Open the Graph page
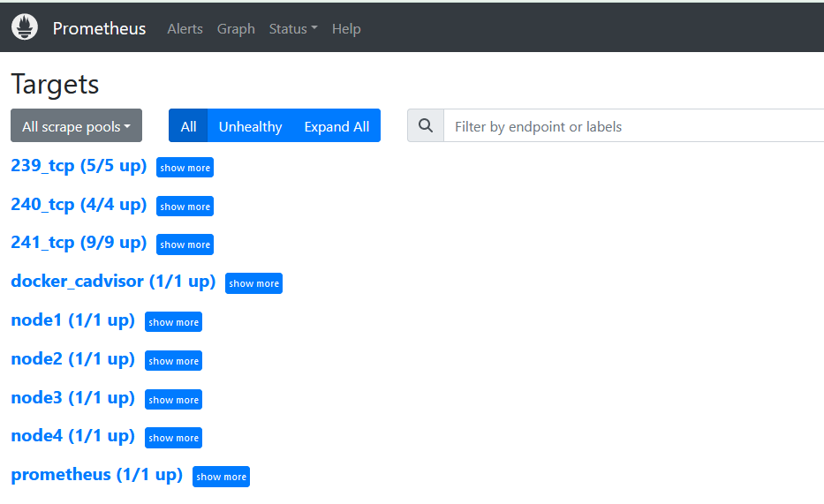The width and height of the screenshot is (824, 504). pyautogui.click(x=236, y=29)
